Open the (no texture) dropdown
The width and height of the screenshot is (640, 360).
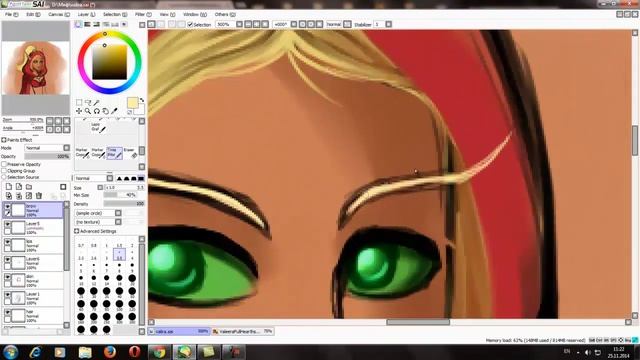coord(98,222)
